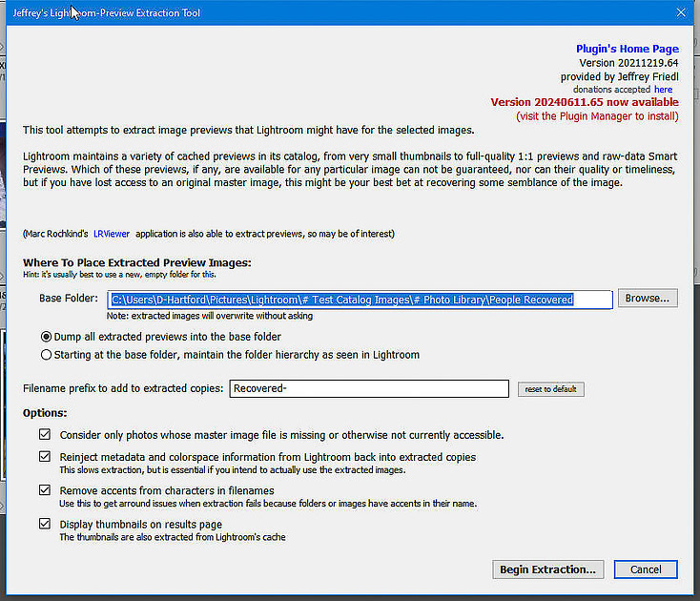
Task: Open the LRViewer application link
Action: click(112, 234)
